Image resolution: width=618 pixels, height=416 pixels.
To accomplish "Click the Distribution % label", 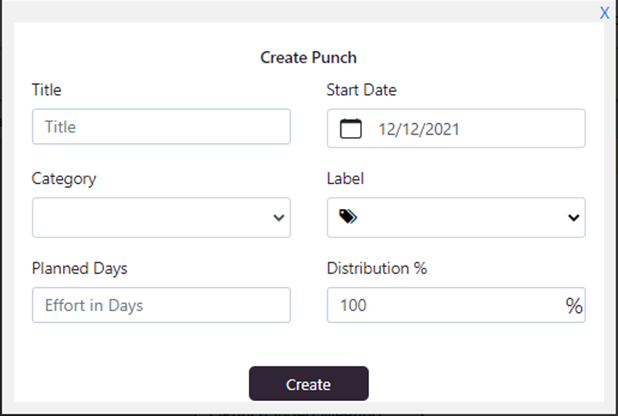I will (377, 268).
